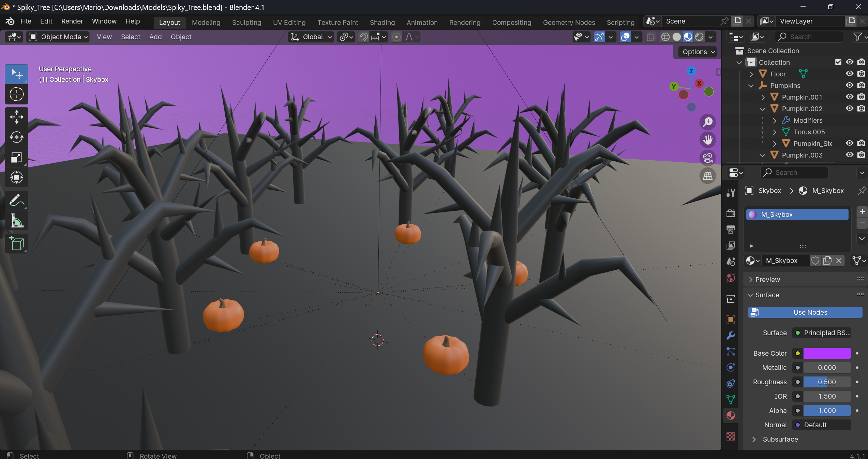868x459 pixels.
Task: Open the Modifiers properties tab
Action: pyautogui.click(x=731, y=335)
